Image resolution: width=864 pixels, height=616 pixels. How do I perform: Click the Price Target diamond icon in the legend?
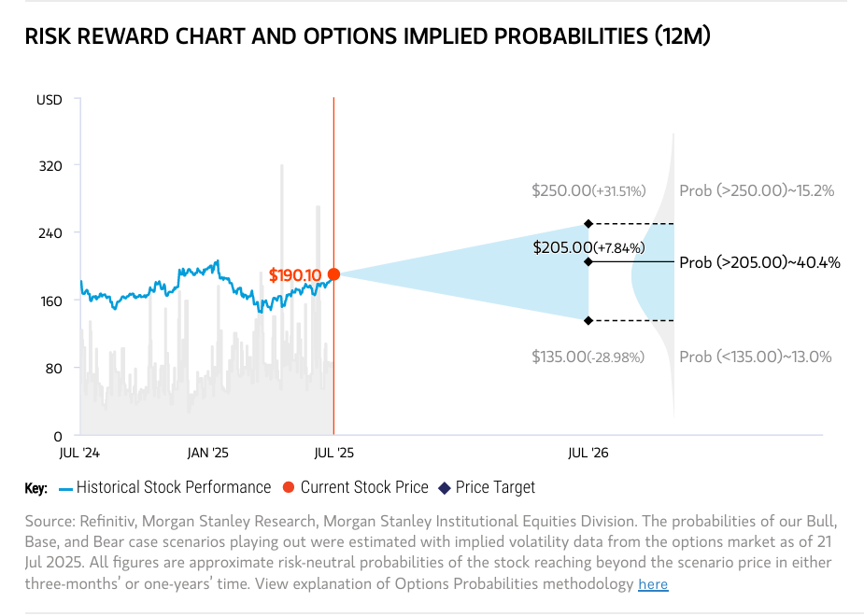tap(444, 488)
